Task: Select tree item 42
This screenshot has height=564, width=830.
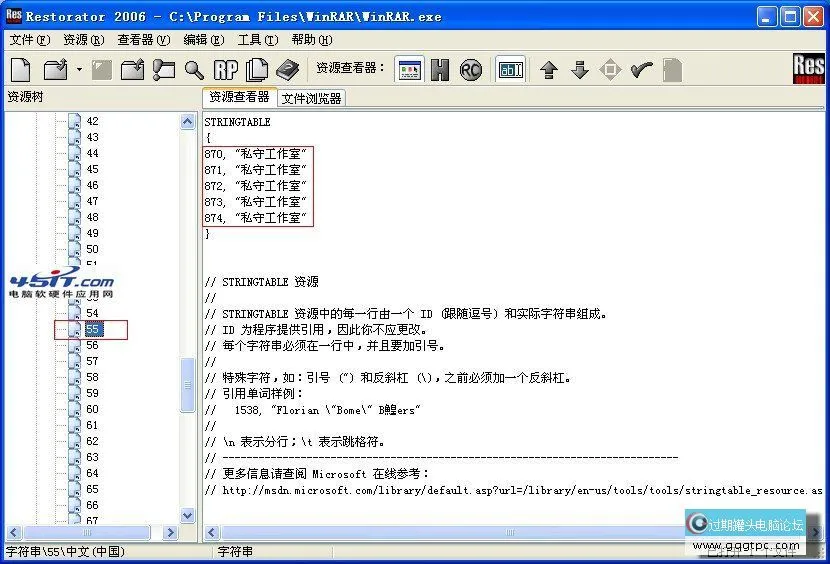Action: tap(92, 121)
